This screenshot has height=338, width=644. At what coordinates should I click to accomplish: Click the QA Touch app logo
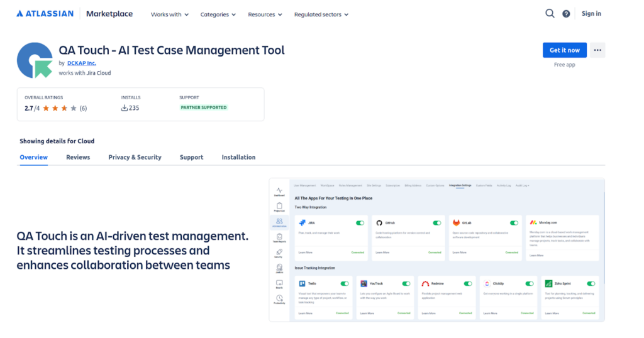point(35,60)
